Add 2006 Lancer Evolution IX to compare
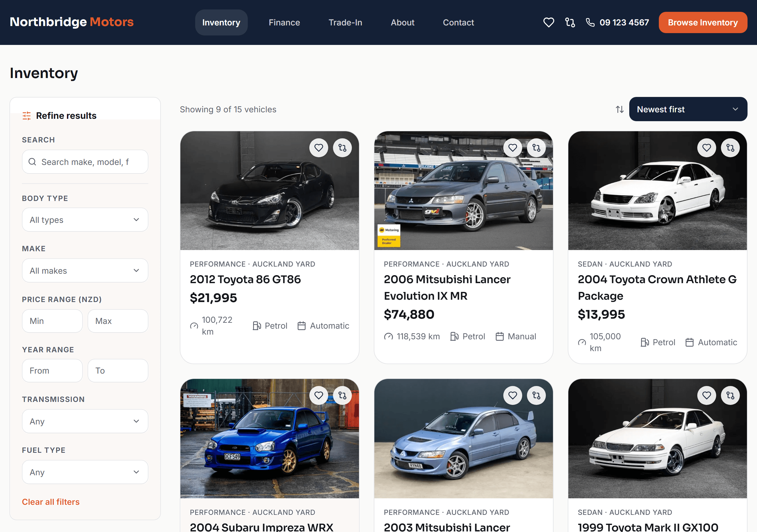This screenshot has width=757, height=532. [536, 148]
